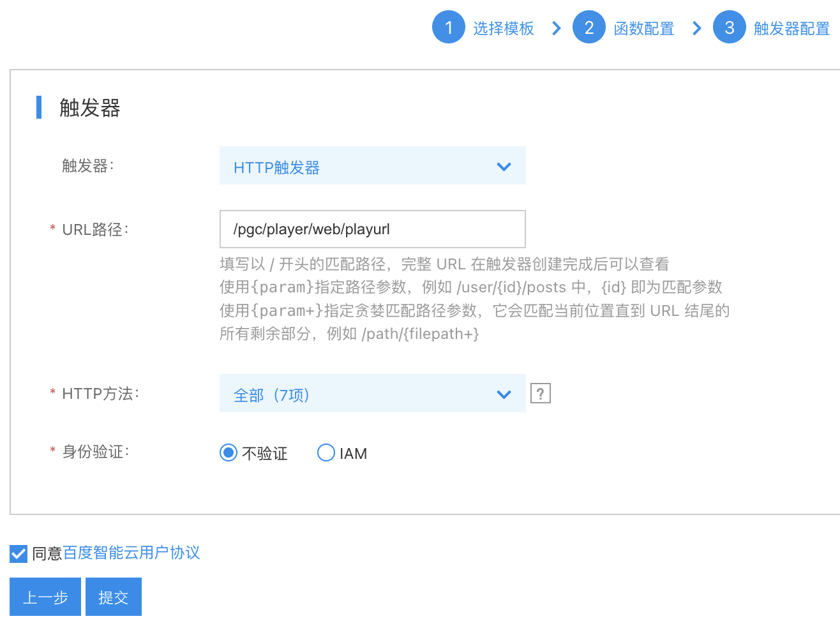The width and height of the screenshot is (840, 628).
Task: Go to the 选择模板 step
Action: [x=504, y=27]
